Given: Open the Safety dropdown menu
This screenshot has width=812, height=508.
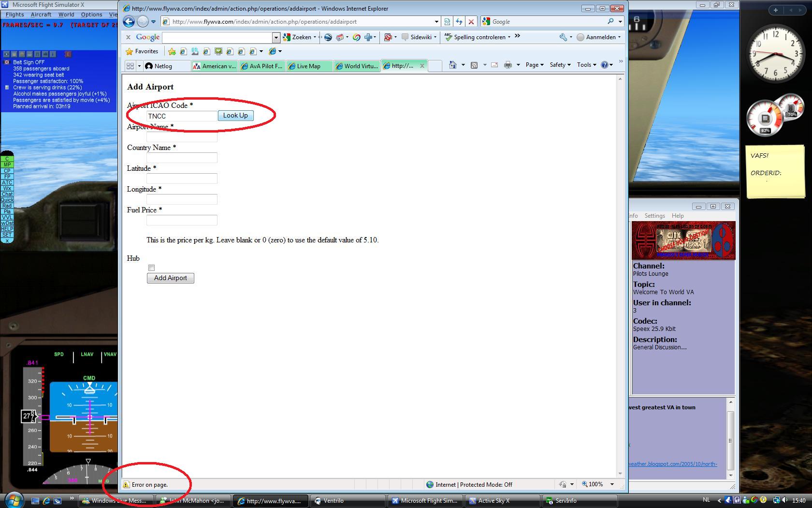Looking at the screenshot, I should 560,65.
